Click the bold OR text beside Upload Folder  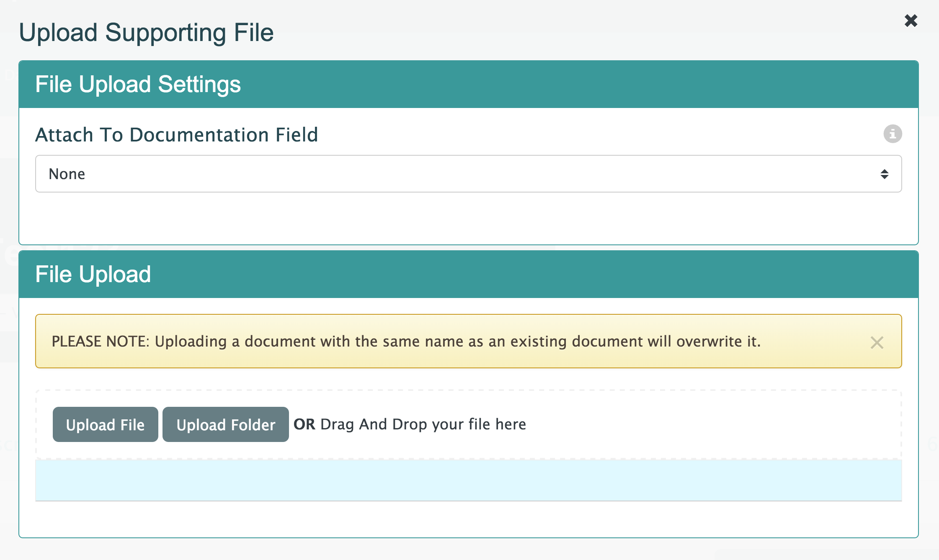304,424
